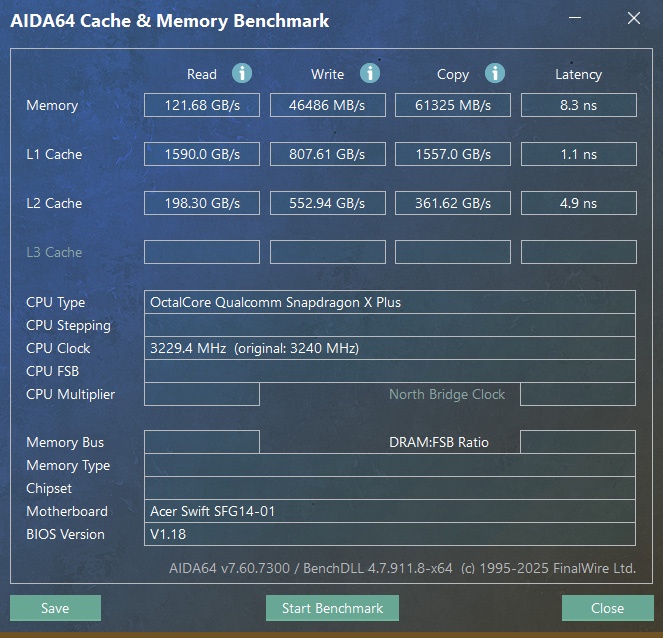Select L1 Cache Write value 807.61 GB/s
Viewport: 663px width, 638px height.
pos(328,154)
